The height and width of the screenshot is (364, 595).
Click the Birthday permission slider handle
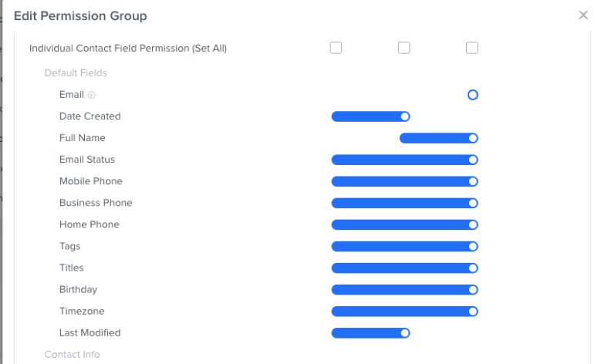point(473,290)
